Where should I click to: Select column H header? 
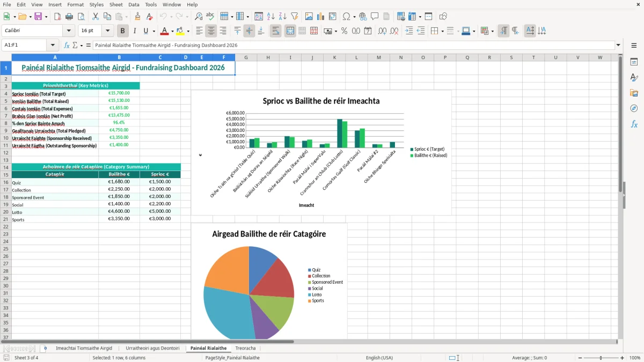(268, 57)
